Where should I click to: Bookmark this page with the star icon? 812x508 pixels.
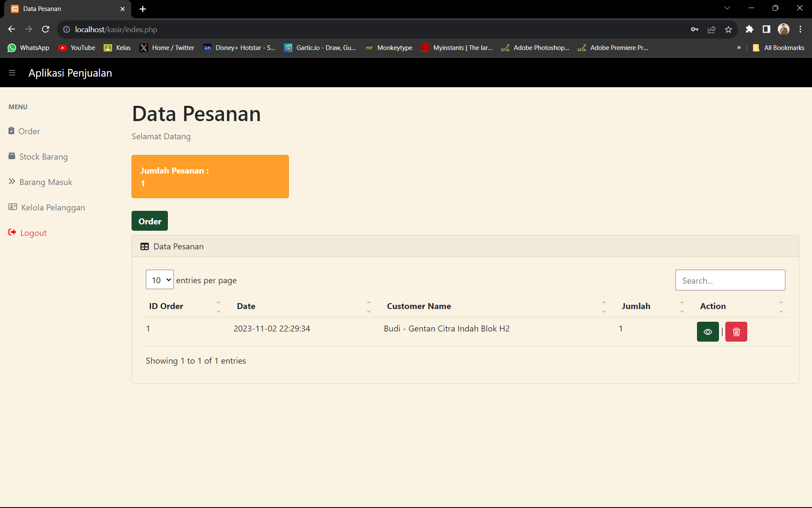click(728, 29)
